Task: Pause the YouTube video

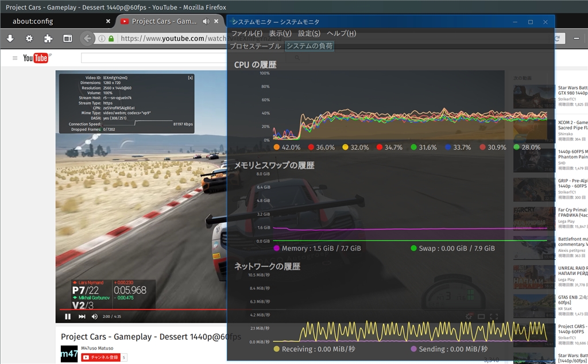Action: point(68,316)
